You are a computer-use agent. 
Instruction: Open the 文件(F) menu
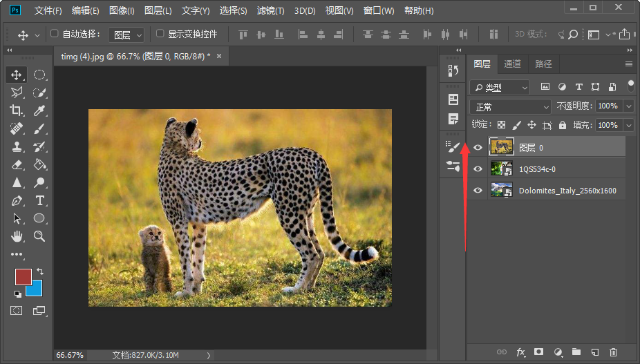48,10
